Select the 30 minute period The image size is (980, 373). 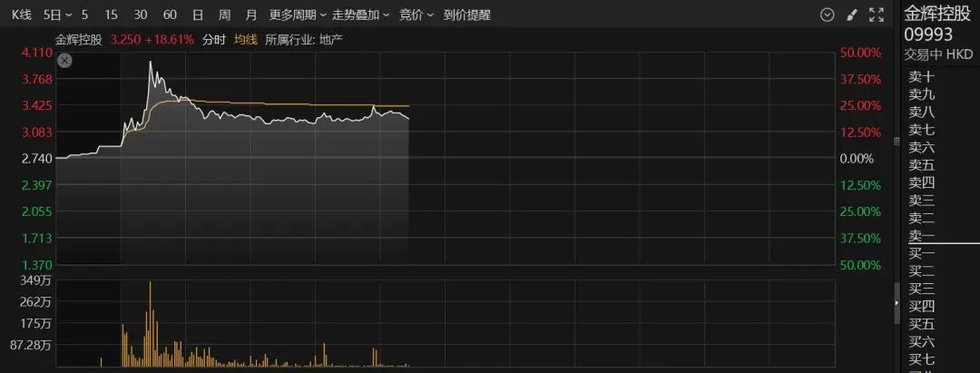(141, 15)
